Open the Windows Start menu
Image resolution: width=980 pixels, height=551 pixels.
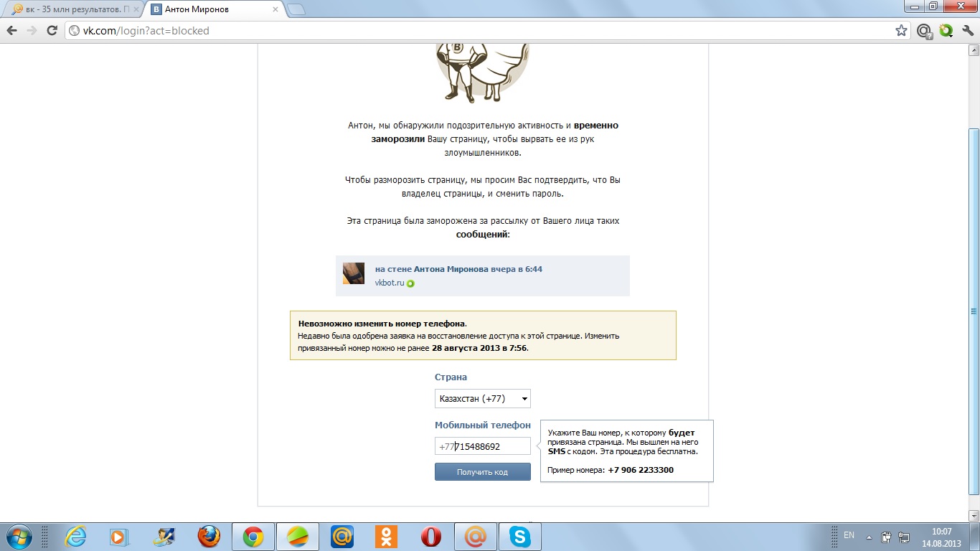click(x=18, y=537)
